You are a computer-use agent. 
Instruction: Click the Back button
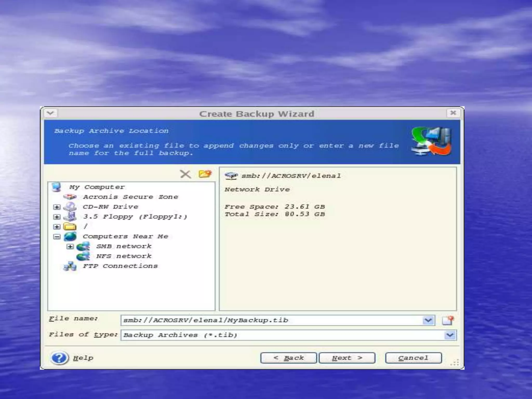pos(288,358)
